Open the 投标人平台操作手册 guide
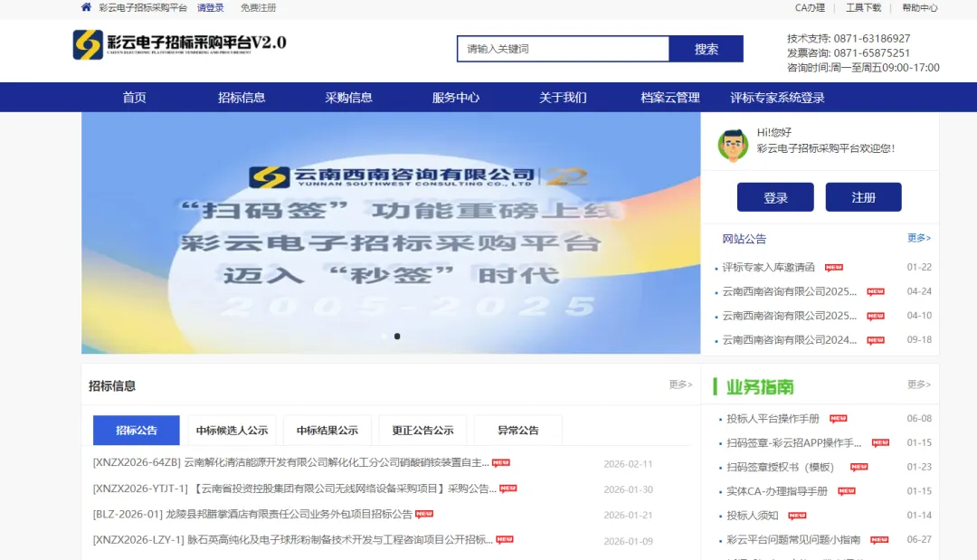This screenshot has height=560, width=977. coord(773,419)
